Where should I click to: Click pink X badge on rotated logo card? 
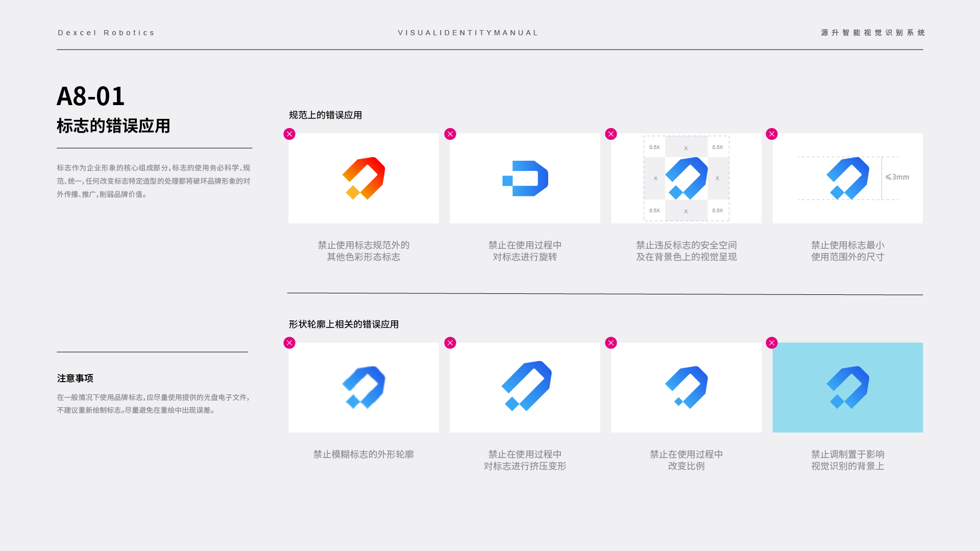[x=450, y=134]
